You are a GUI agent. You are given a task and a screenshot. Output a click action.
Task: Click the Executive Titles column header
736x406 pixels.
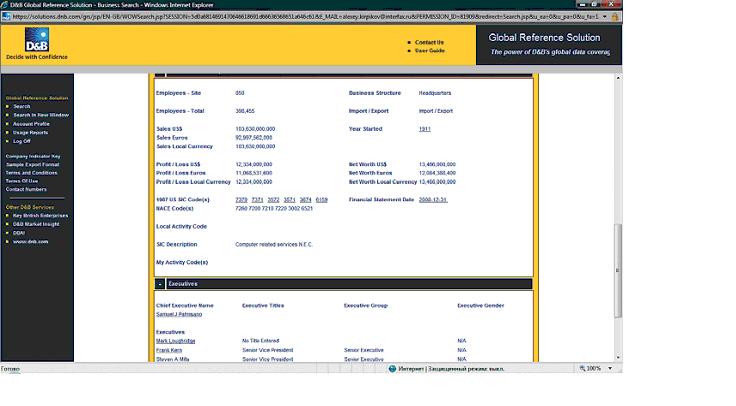(263, 306)
